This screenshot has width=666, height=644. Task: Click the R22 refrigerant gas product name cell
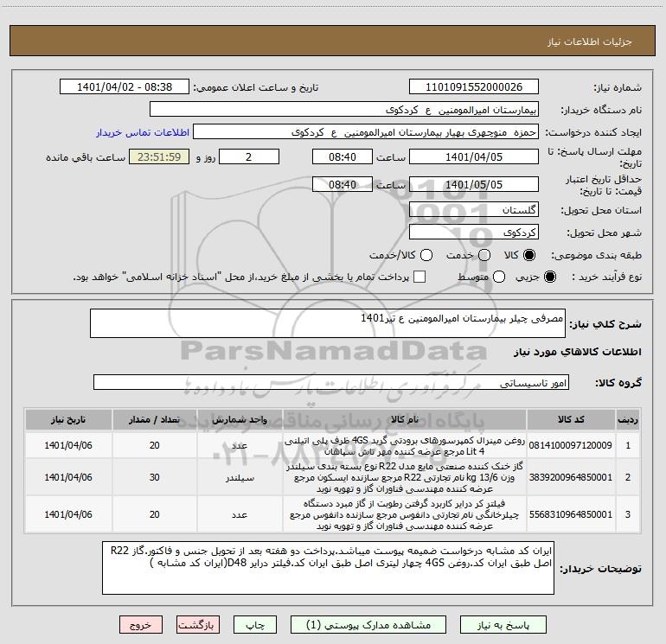[x=405, y=477]
